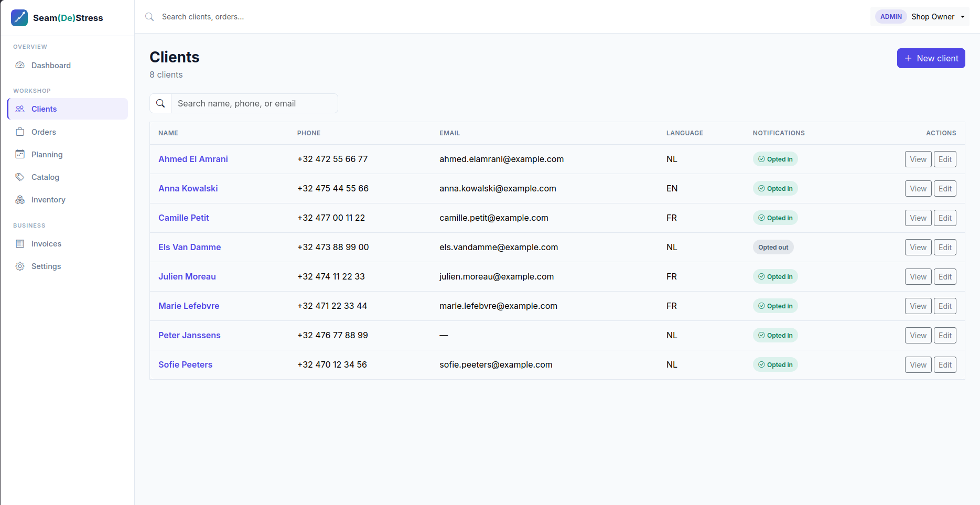
Task: Click phone number +32 475 44 55 66
Action: (x=332, y=188)
